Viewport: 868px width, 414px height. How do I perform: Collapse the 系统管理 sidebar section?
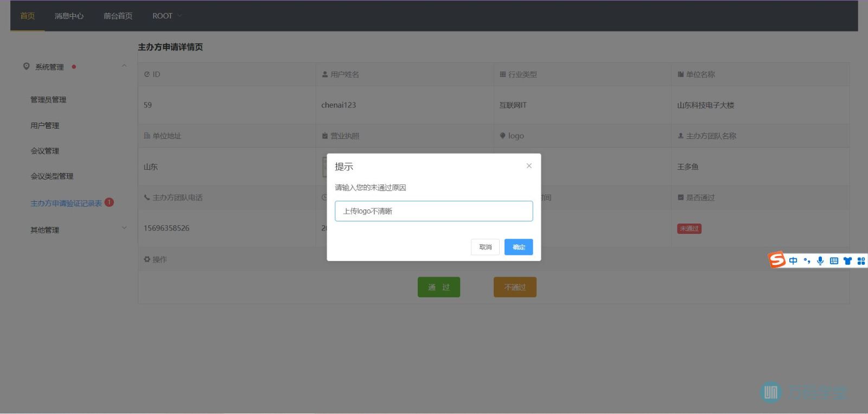pyautogui.click(x=124, y=66)
